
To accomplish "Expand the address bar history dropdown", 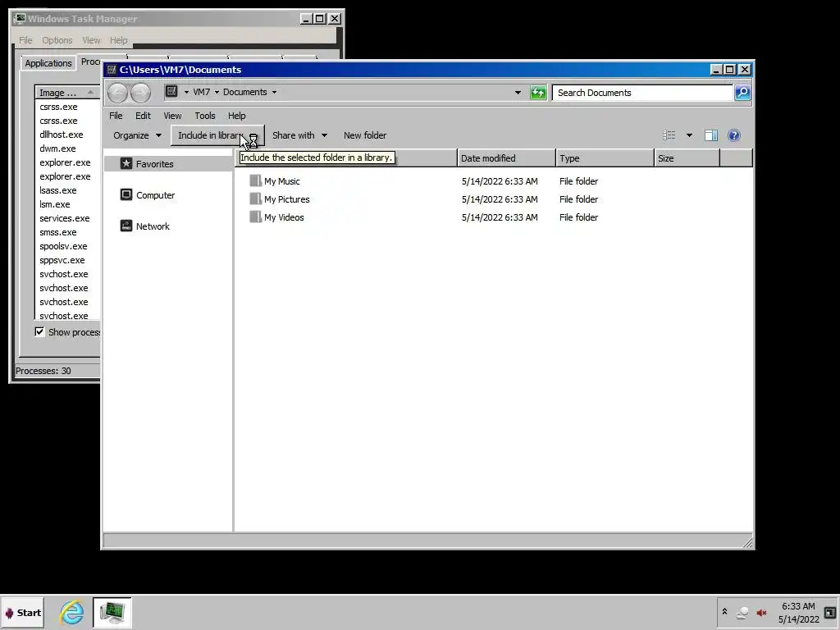I will tap(518, 92).
